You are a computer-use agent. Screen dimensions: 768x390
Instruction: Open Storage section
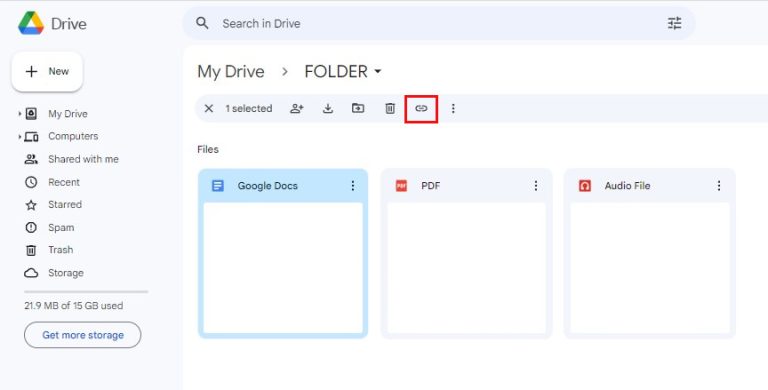(66, 273)
